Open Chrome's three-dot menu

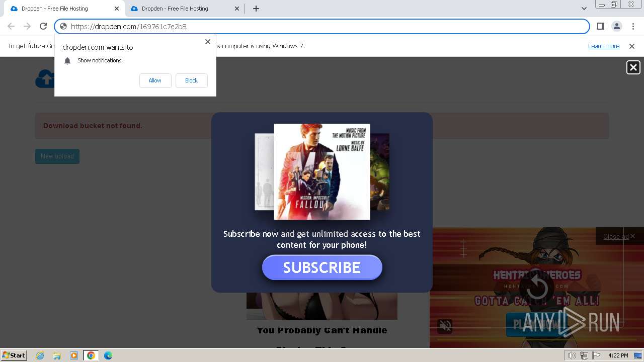click(632, 26)
